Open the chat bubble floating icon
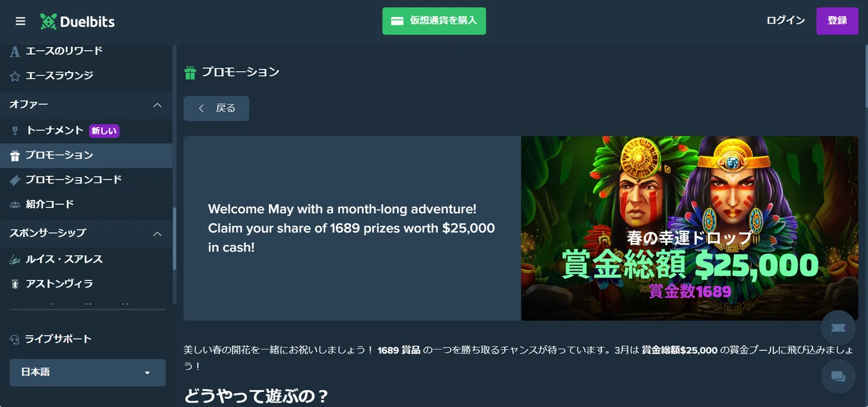Viewport: 868px width, 407px height. (838, 376)
